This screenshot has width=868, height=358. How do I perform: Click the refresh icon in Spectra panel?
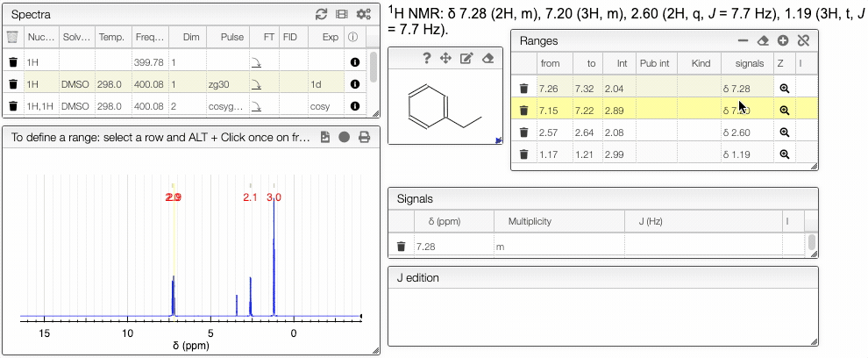[x=321, y=14]
